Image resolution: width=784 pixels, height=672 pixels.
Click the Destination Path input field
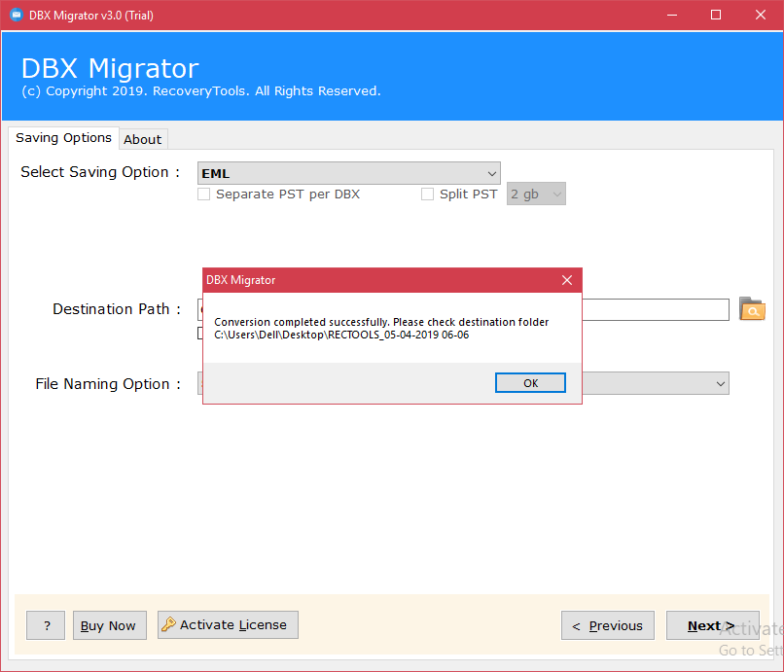click(x=656, y=309)
